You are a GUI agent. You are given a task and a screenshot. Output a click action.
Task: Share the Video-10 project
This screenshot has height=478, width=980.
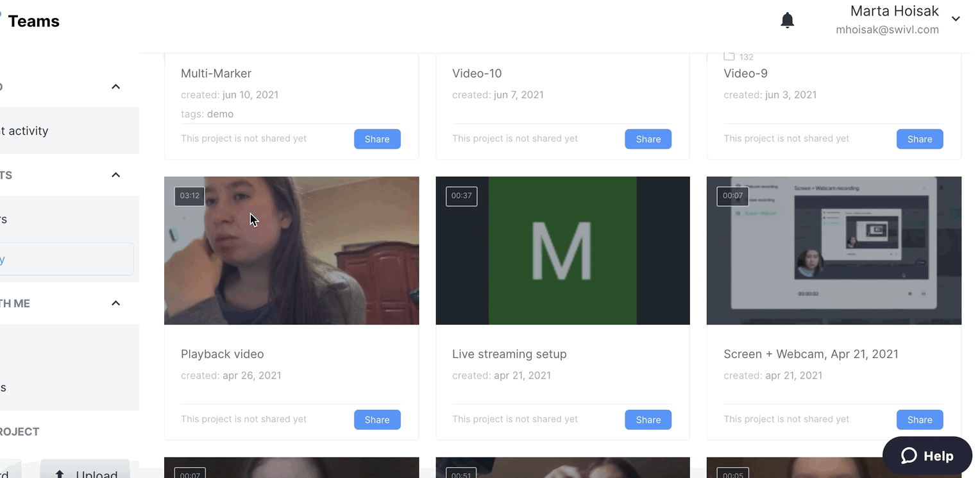coord(648,139)
